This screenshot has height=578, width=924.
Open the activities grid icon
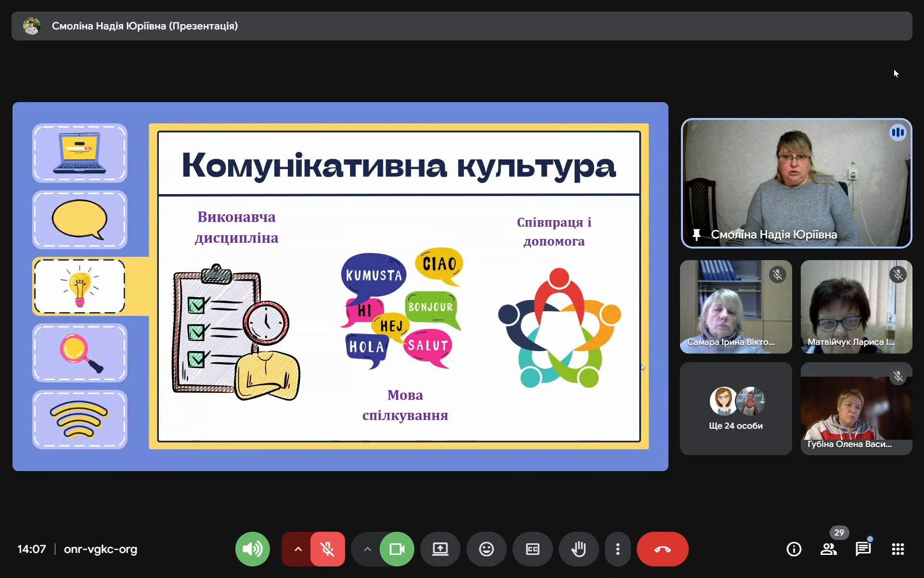898,549
